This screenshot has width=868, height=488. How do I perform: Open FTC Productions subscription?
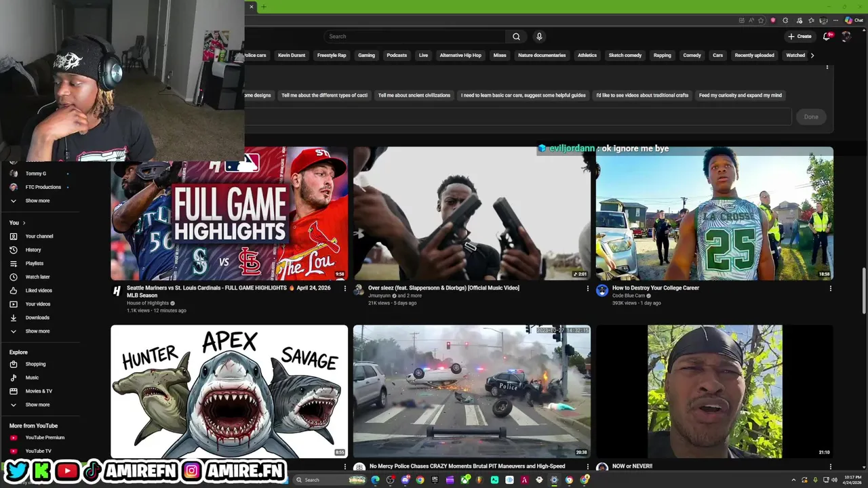pyautogui.click(x=43, y=187)
